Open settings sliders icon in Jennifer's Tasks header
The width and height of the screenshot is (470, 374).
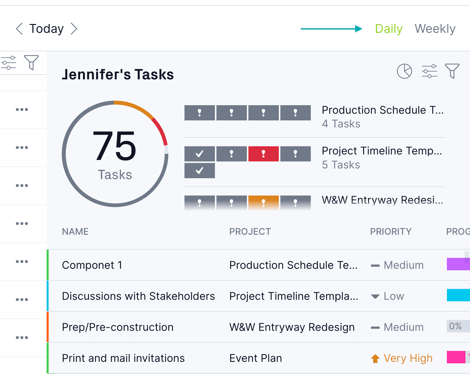tap(429, 71)
